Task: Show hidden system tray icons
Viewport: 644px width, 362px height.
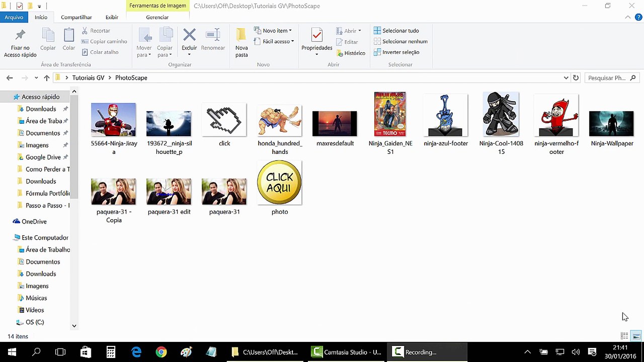Action: (x=527, y=352)
